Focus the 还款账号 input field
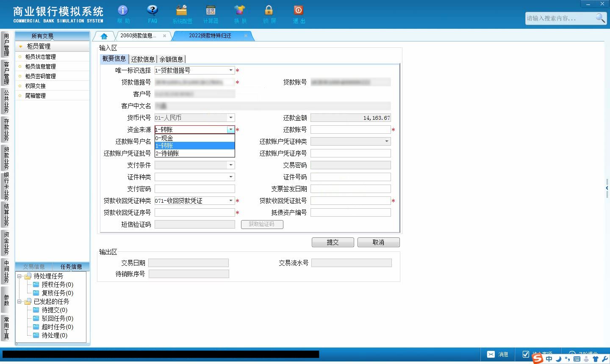The width and height of the screenshot is (610, 364). [x=350, y=130]
